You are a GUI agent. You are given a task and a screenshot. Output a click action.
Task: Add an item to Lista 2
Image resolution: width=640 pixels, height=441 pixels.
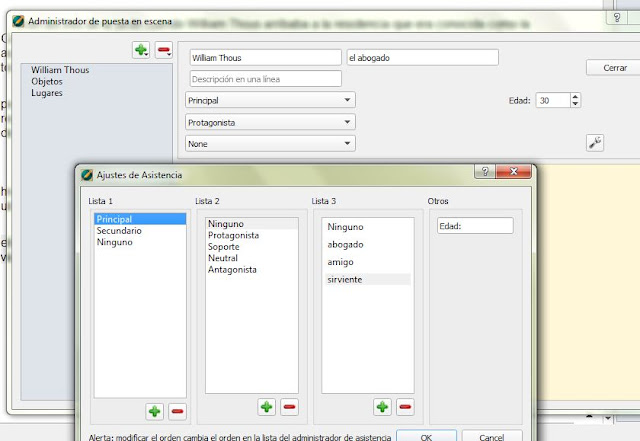(267, 407)
